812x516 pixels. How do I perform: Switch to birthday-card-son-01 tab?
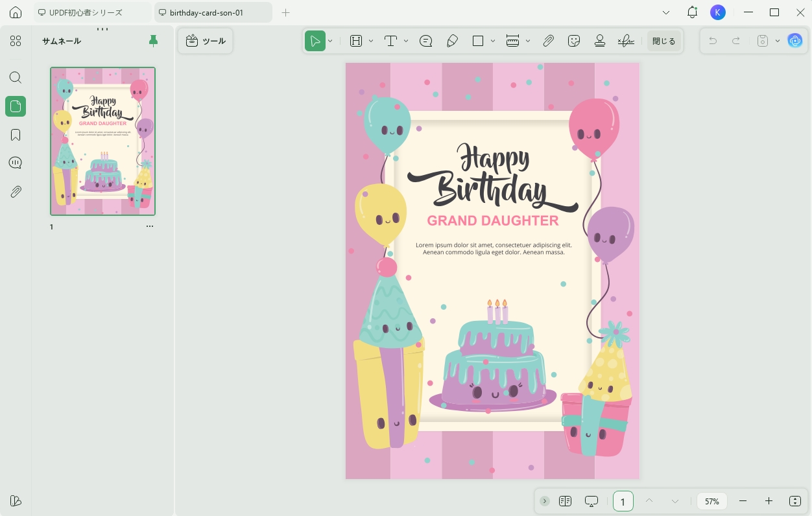pyautogui.click(x=213, y=12)
